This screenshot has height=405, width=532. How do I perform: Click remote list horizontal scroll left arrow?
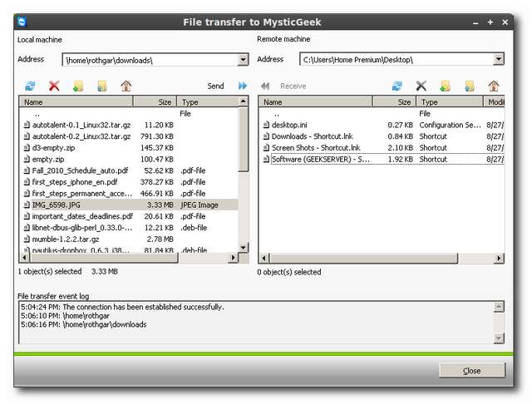click(x=264, y=259)
